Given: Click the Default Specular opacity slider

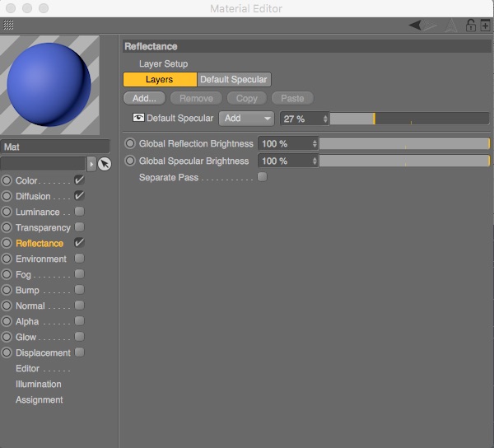Looking at the screenshot, I should pos(409,119).
